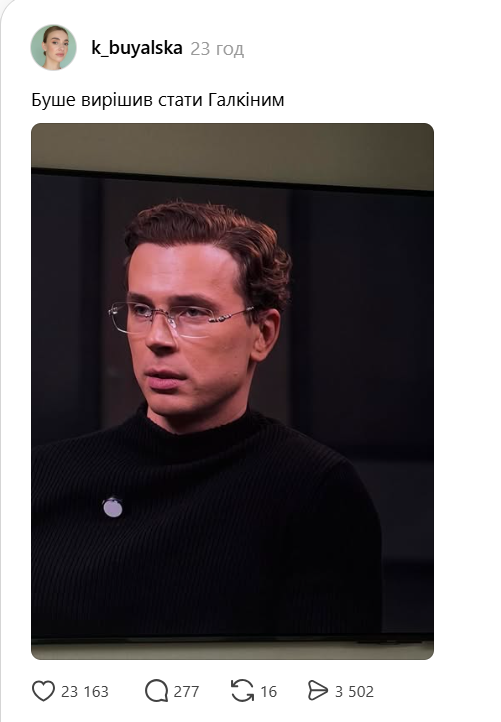Viewport: 501px width, 722px height.
Task: Open k_buyalska's profile avatar
Action: [53, 47]
